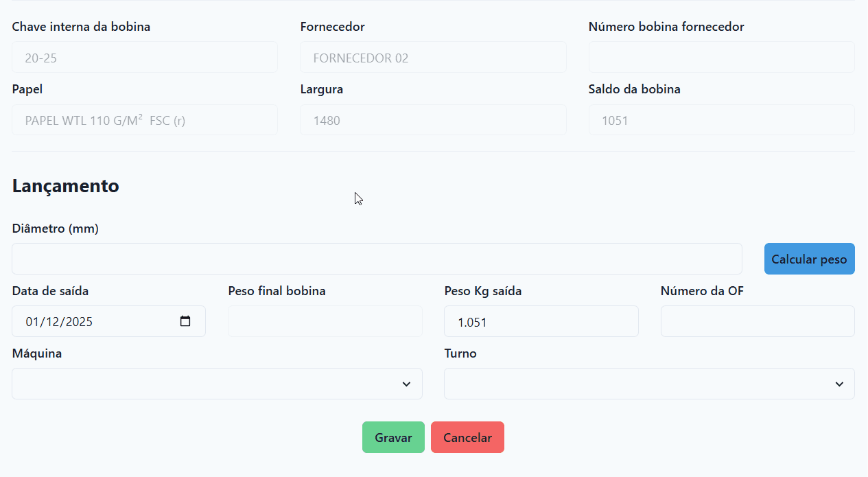Click the green Gravar button
The height and width of the screenshot is (477, 868).
(x=393, y=438)
